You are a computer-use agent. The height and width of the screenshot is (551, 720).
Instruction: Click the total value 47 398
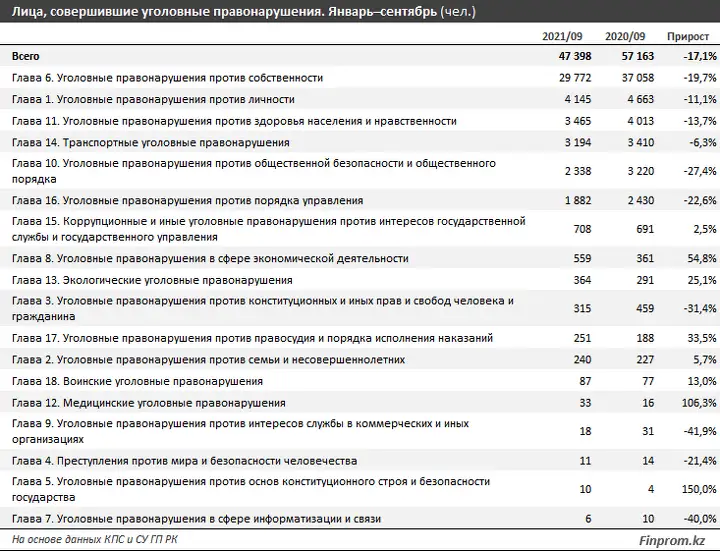[575, 56]
